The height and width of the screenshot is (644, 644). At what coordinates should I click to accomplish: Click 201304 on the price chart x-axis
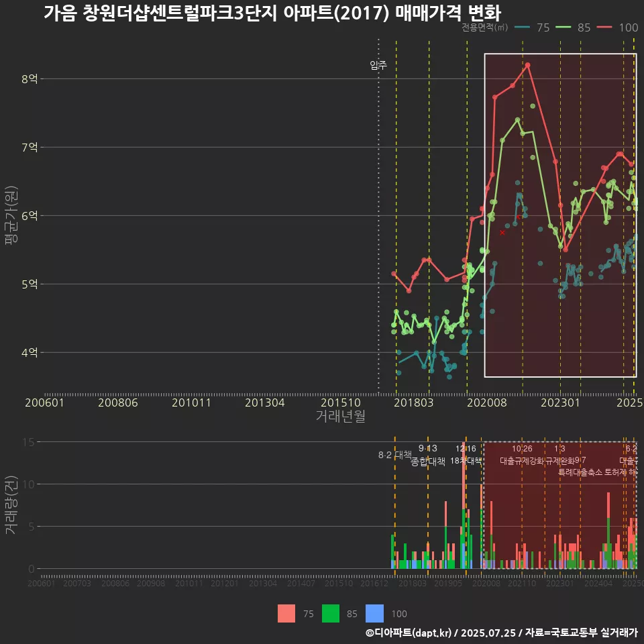tap(265, 402)
